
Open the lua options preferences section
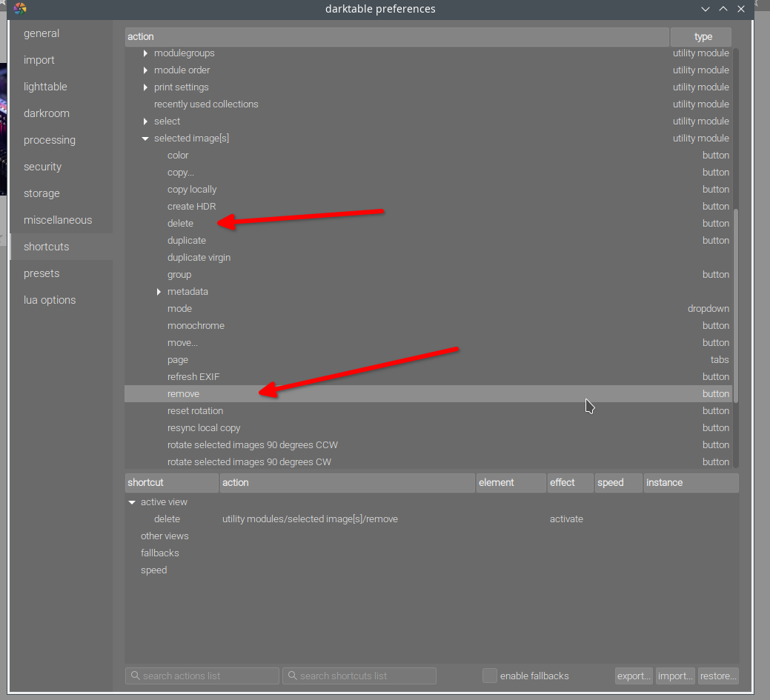[49, 299]
